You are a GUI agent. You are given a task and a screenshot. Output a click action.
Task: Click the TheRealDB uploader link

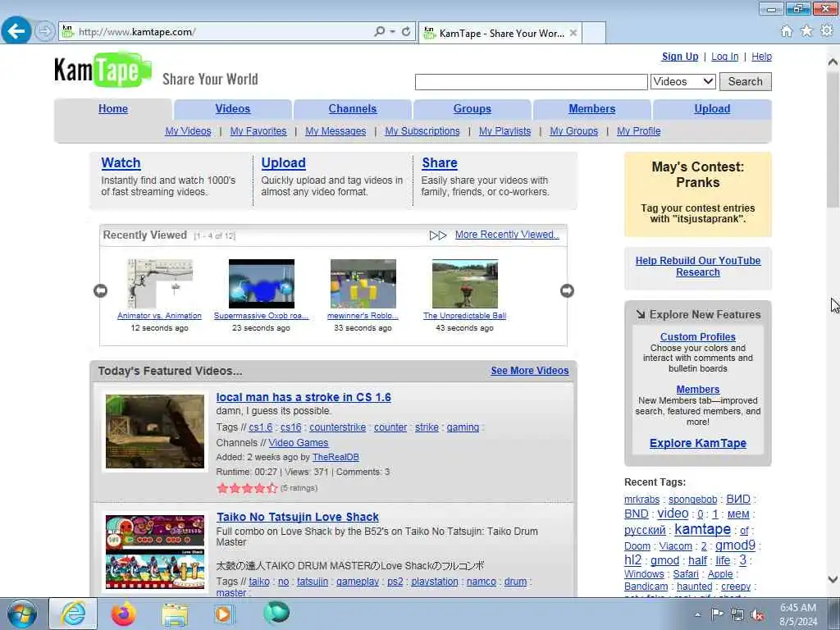[336, 458]
